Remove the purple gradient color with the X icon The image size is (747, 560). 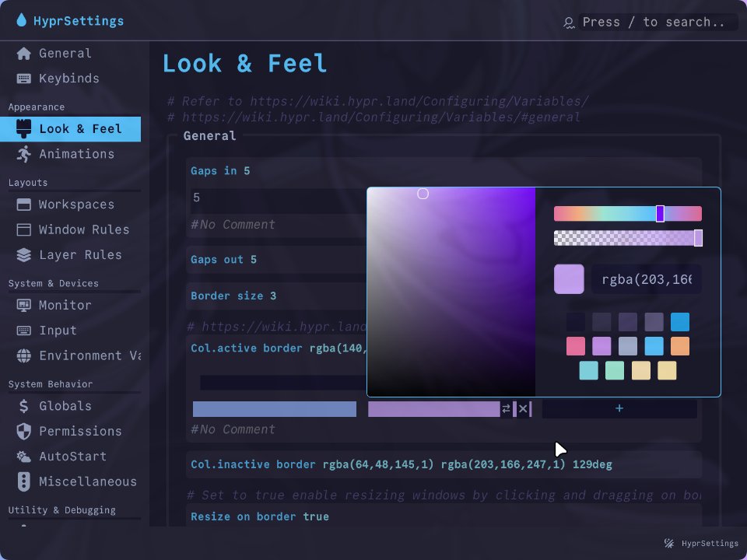[x=523, y=409]
